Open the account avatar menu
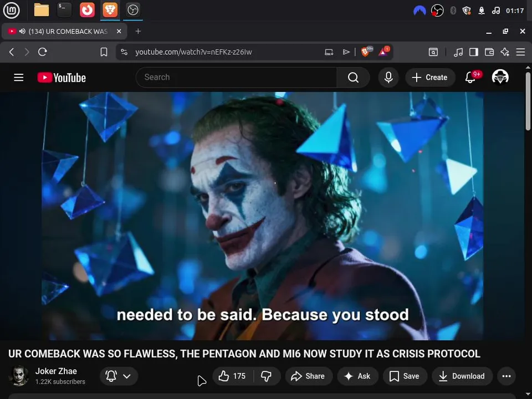Viewport: 532px width, 399px height. click(x=500, y=77)
